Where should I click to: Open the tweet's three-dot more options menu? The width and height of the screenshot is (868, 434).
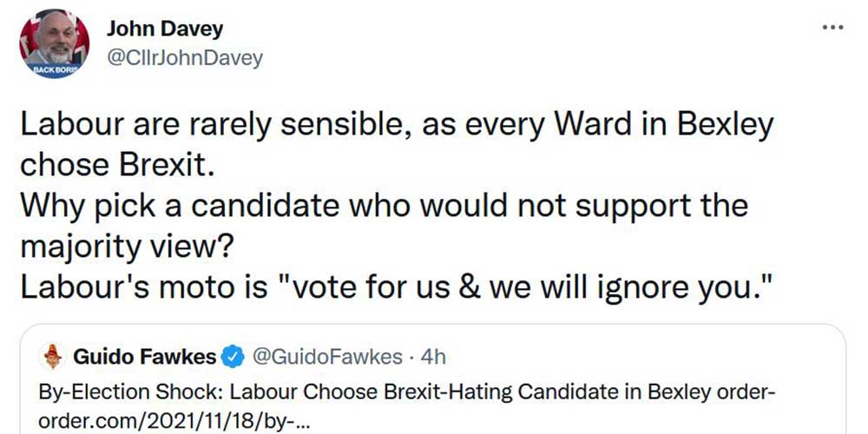point(832,28)
